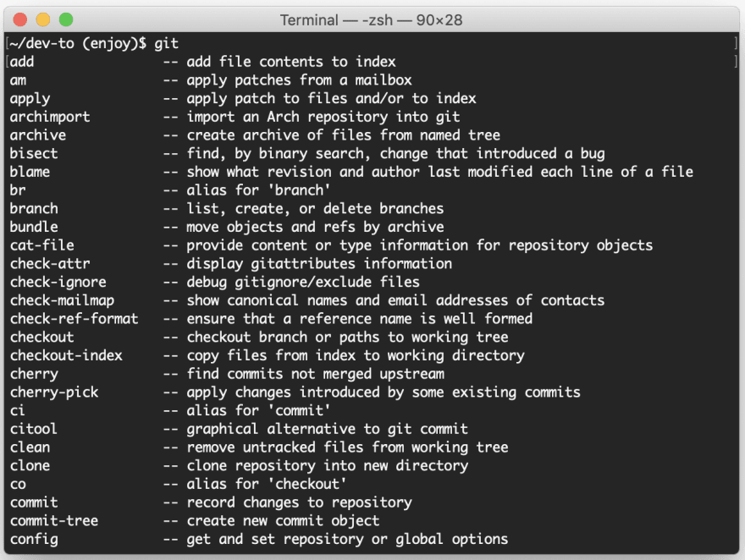This screenshot has width=745, height=560.
Task: Select the 'ci' alias entry
Action: click(x=18, y=410)
